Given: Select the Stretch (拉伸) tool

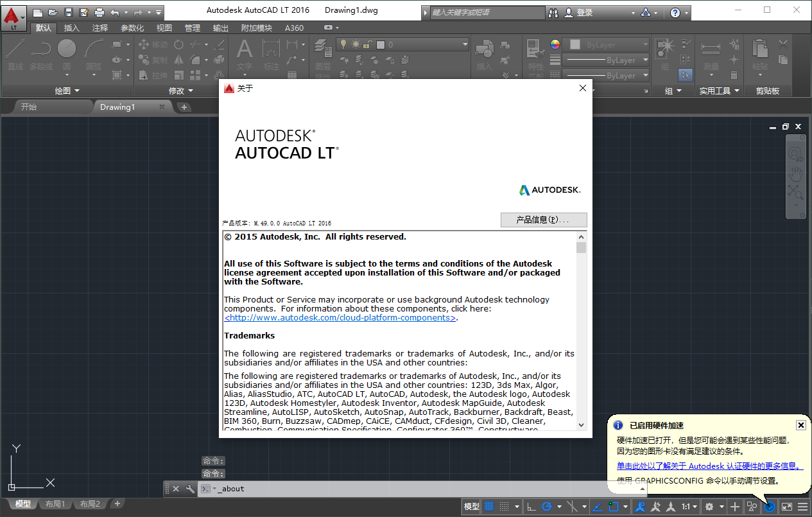Looking at the screenshot, I should click(152, 76).
